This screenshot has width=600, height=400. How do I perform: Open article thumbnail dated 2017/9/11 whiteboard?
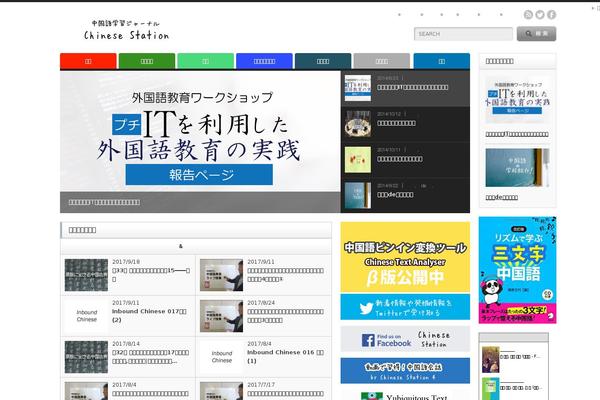click(x=221, y=275)
